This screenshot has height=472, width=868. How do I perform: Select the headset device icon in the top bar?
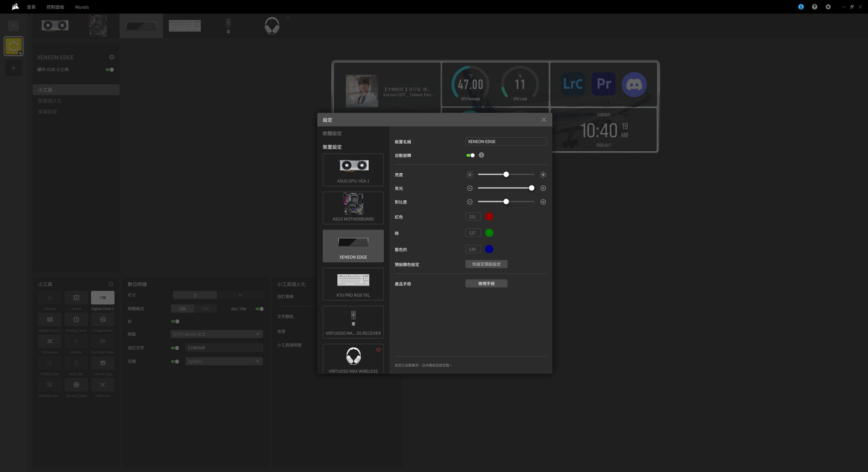point(272,26)
